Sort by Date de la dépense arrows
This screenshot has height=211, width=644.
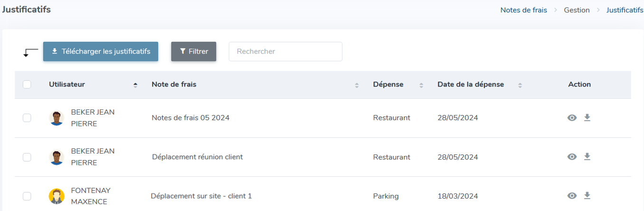click(x=520, y=85)
